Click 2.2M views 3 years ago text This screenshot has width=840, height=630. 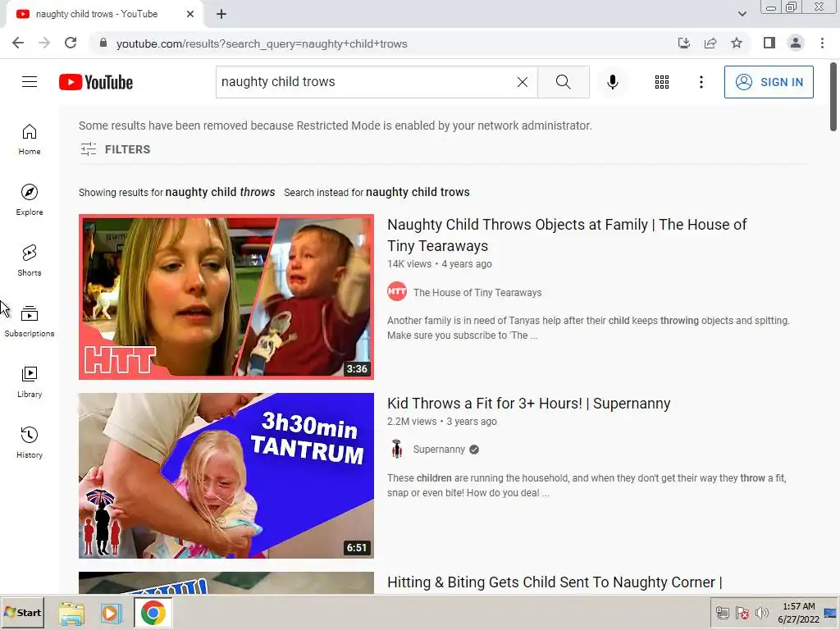442,422
